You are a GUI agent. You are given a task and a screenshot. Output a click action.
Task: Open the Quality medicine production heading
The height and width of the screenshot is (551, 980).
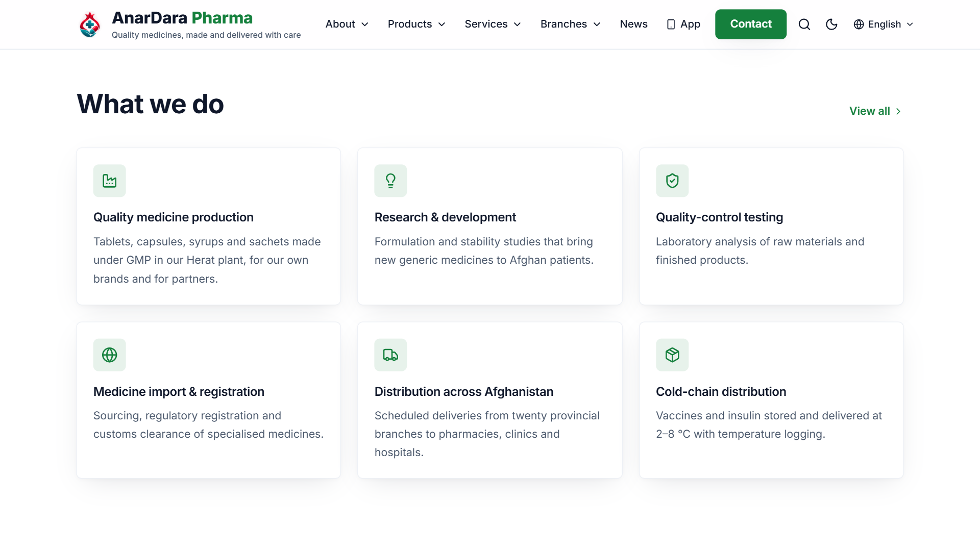pyautogui.click(x=174, y=217)
